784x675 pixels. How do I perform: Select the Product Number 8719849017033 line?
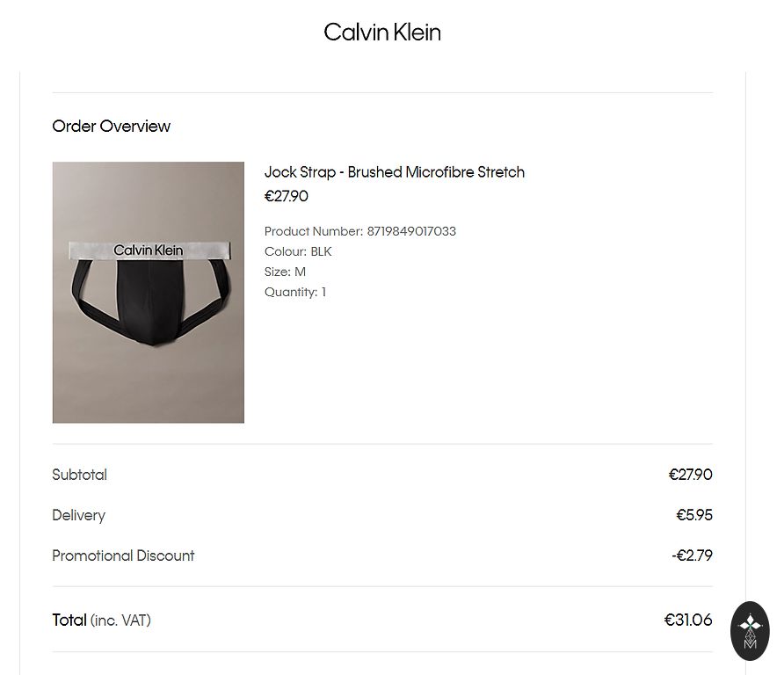tap(359, 232)
